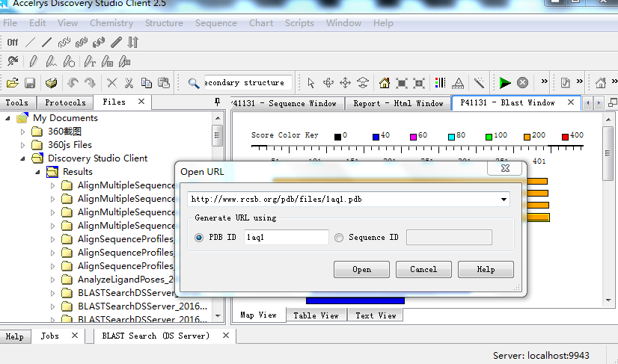Click the Cancel button in dialog

423,270
